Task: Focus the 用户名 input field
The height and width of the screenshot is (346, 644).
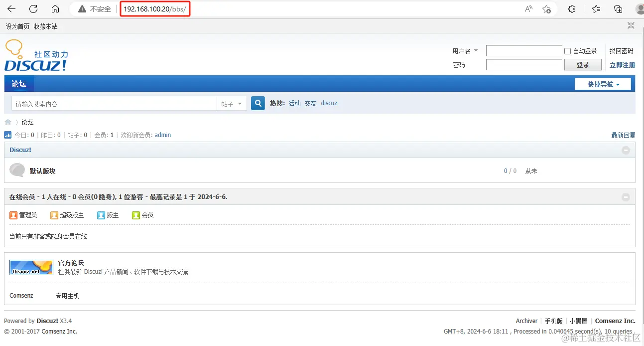Action: click(524, 51)
